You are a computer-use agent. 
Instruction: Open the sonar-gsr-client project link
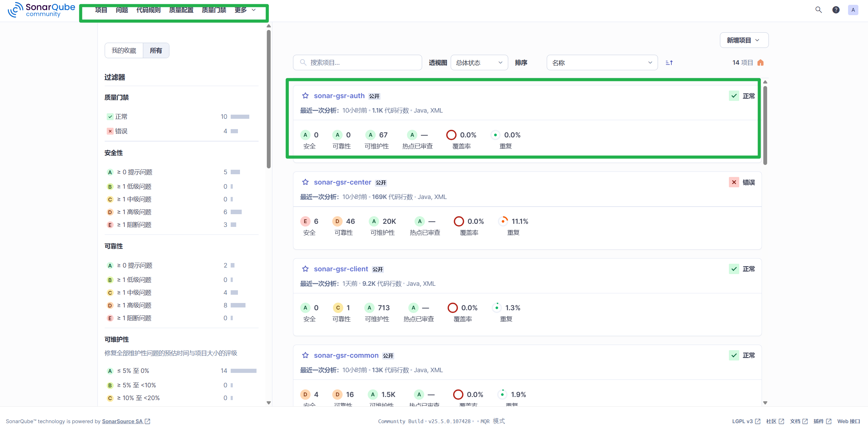[x=341, y=269]
